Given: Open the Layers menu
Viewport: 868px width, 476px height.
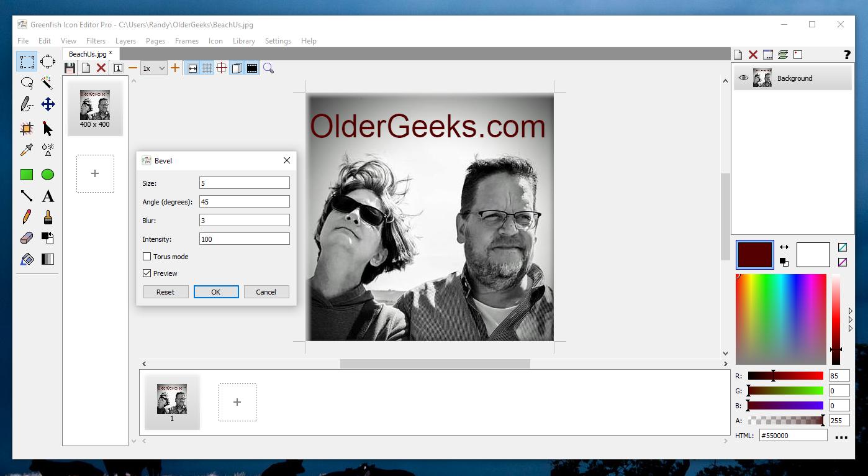Looking at the screenshot, I should tap(125, 41).
